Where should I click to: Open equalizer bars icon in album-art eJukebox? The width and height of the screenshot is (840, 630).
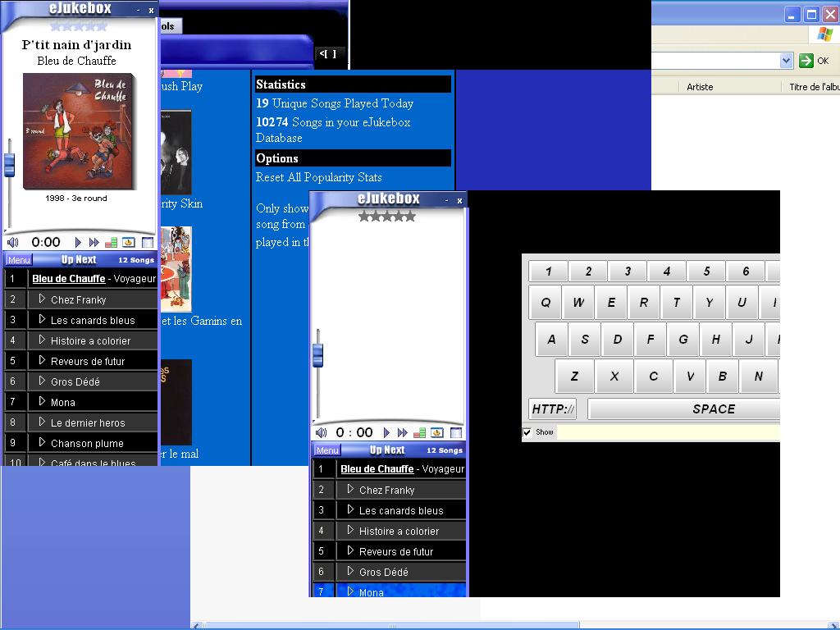pyautogui.click(x=112, y=243)
